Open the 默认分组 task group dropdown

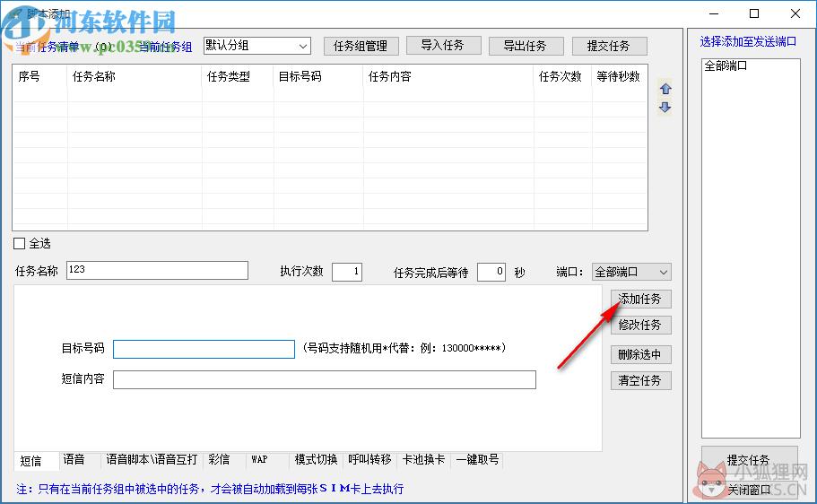pyautogui.click(x=257, y=46)
